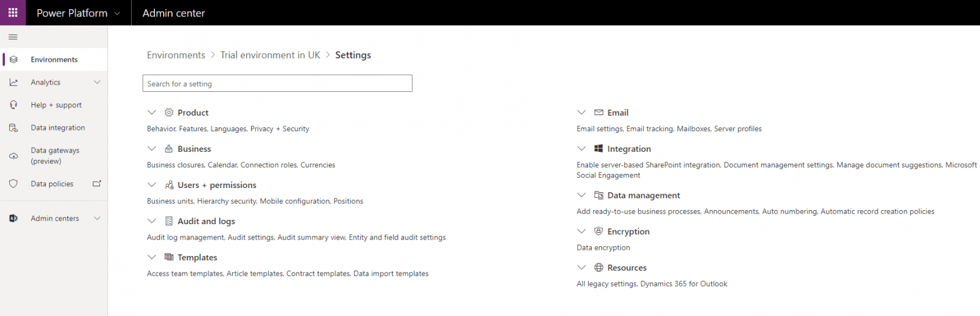This screenshot has height=316, width=980.
Task: Collapse the Resources section chevron
Action: (x=581, y=267)
